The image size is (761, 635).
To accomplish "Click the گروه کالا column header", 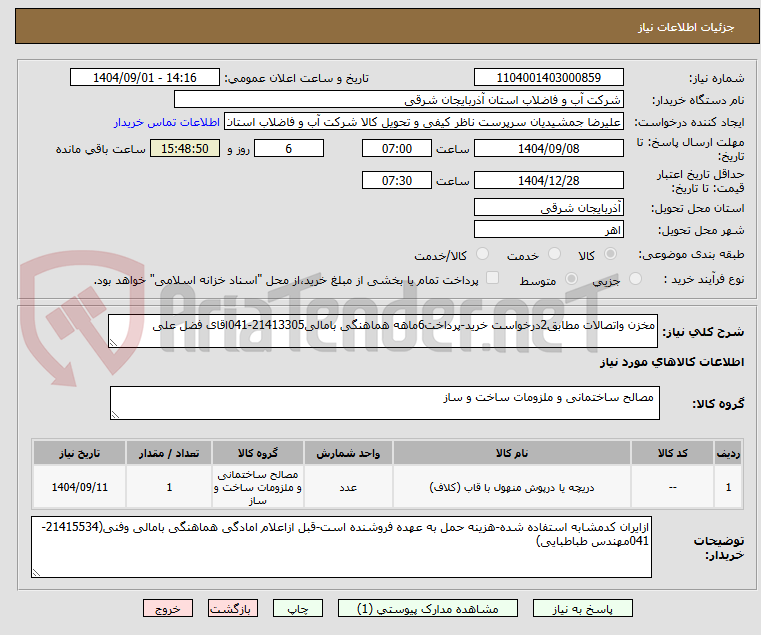I will pos(258,453).
